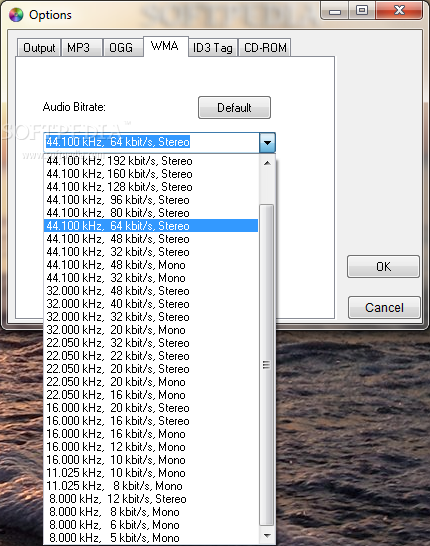Choose 44.100 kHz, 48 kbit/s, Stereo
The image size is (430, 546).
coord(151,239)
